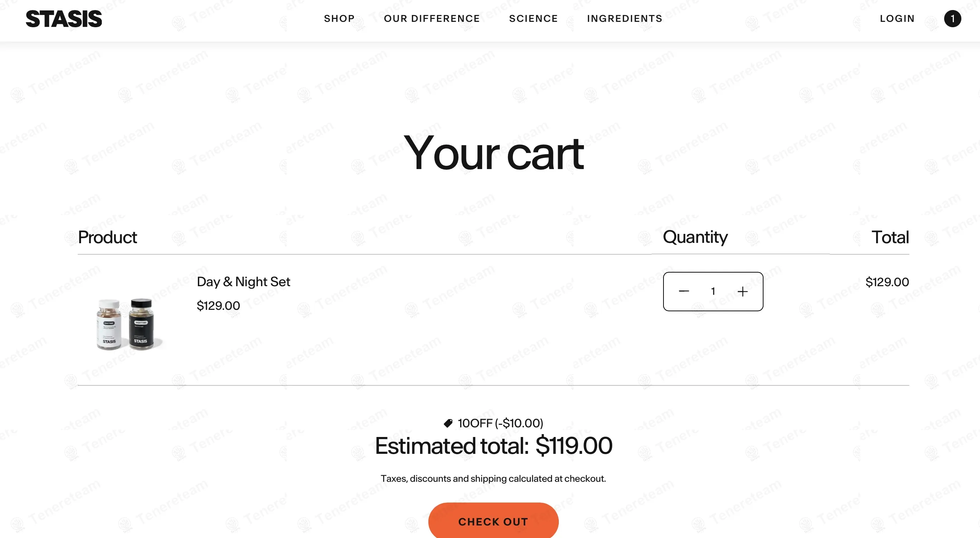Decrease quantity with the minus button
980x538 pixels.
684,292
